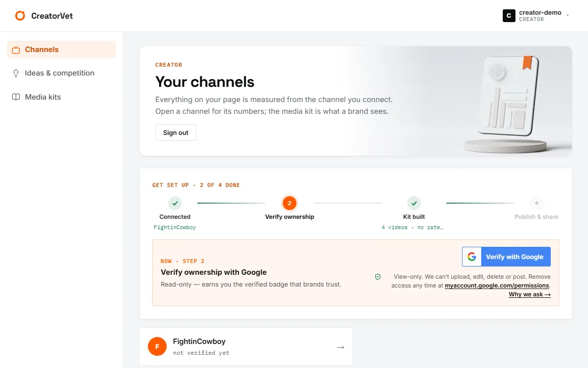The height and width of the screenshot is (368, 588).
Task: Open the myaccount.google.com/permissions link
Action: (x=497, y=285)
